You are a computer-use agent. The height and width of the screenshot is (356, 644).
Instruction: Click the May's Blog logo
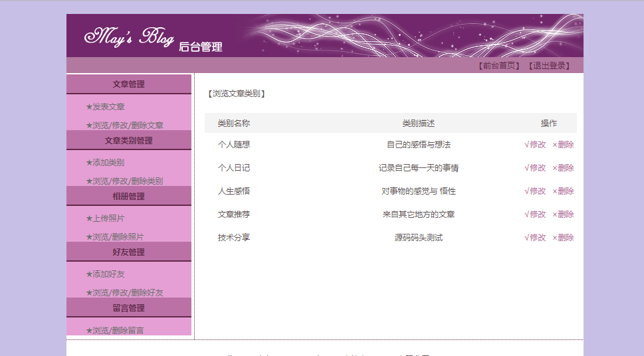[x=130, y=37]
